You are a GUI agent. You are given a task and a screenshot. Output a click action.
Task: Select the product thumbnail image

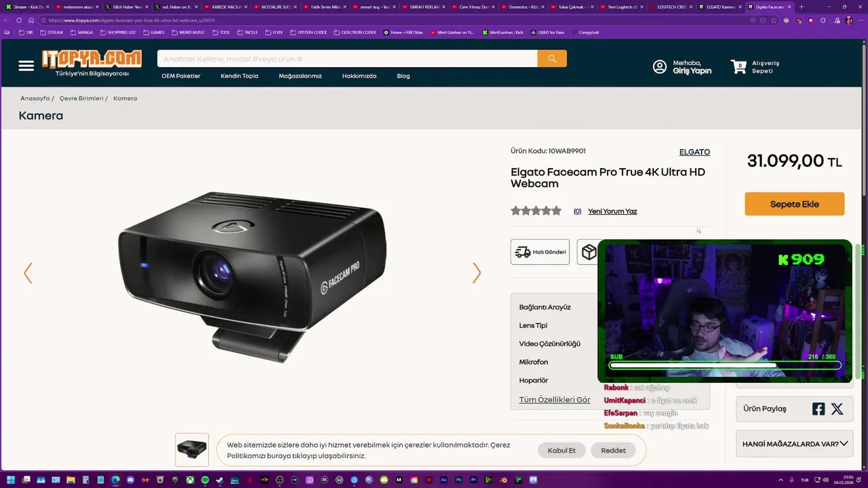pyautogui.click(x=192, y=449)
